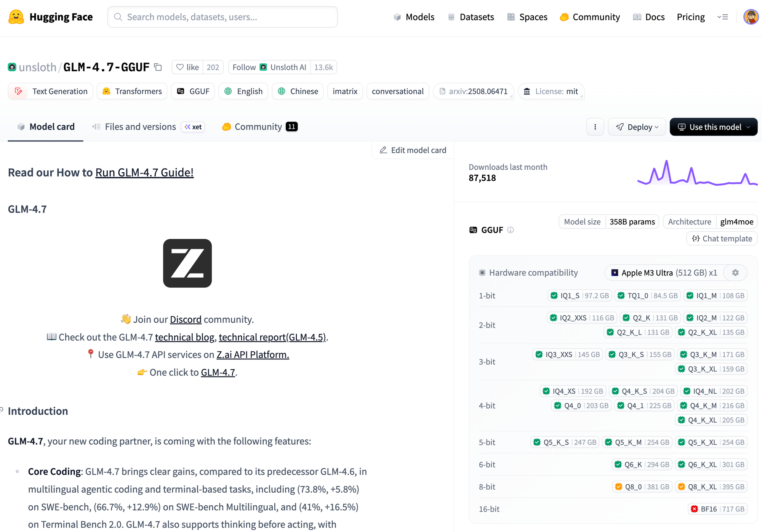The image size is (762, 532).
Task: Click the three-dot more options icon
Action: coord(595,127)
